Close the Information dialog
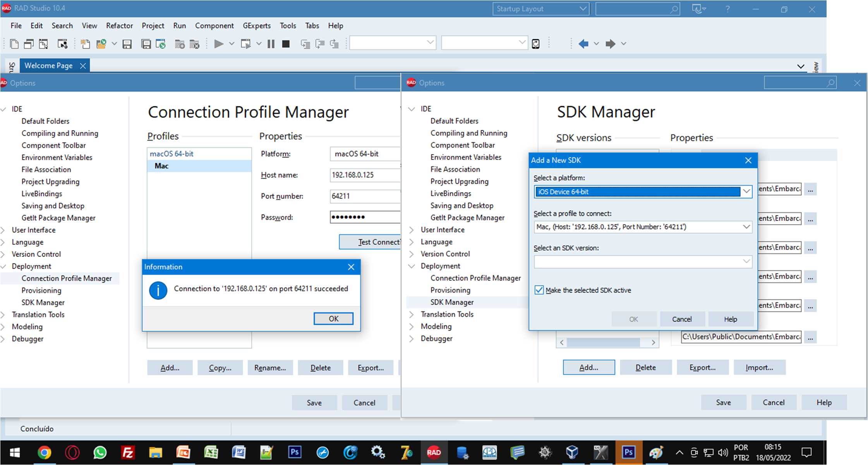 (351, 267)
